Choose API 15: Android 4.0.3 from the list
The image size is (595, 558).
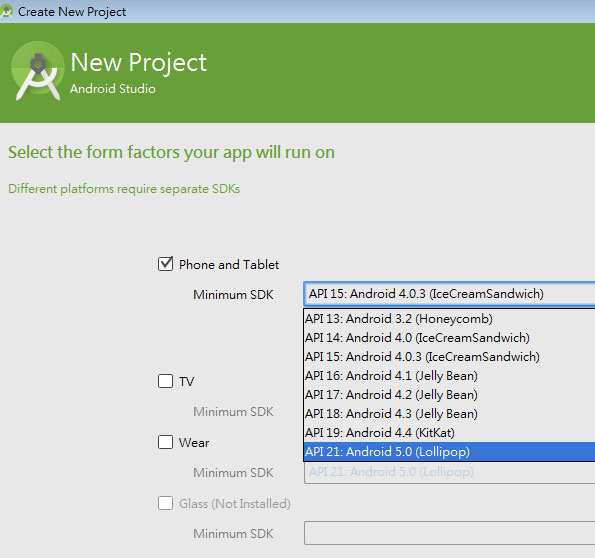tap(449, 357)
